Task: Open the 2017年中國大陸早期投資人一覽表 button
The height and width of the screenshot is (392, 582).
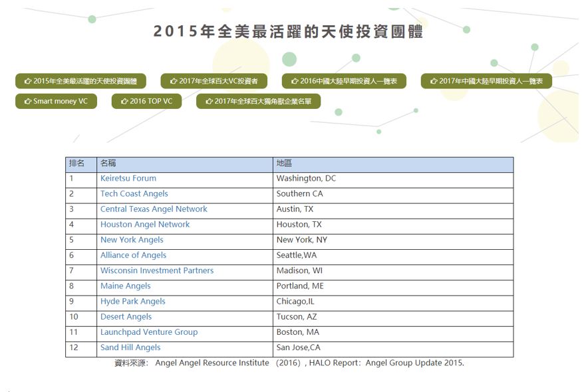Action: [x=486, y=81]
